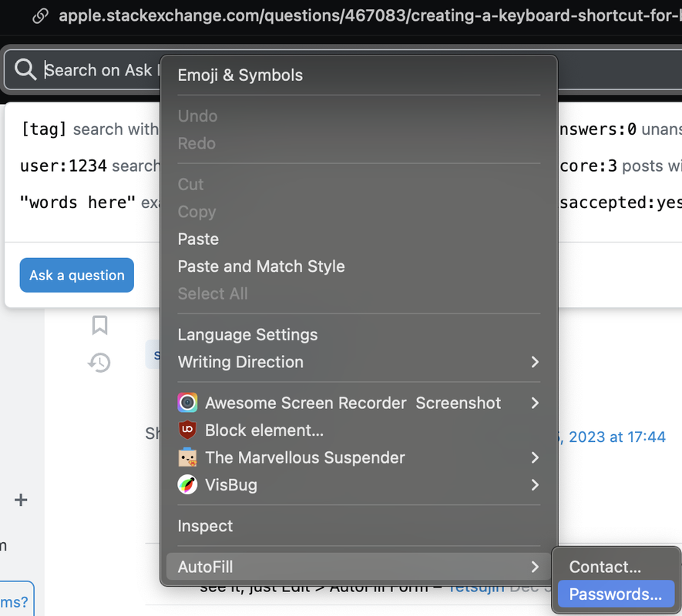The image size is (682, 616).
Task: Click The Marvellous Suspender label
Action: [x=305, y=457]
